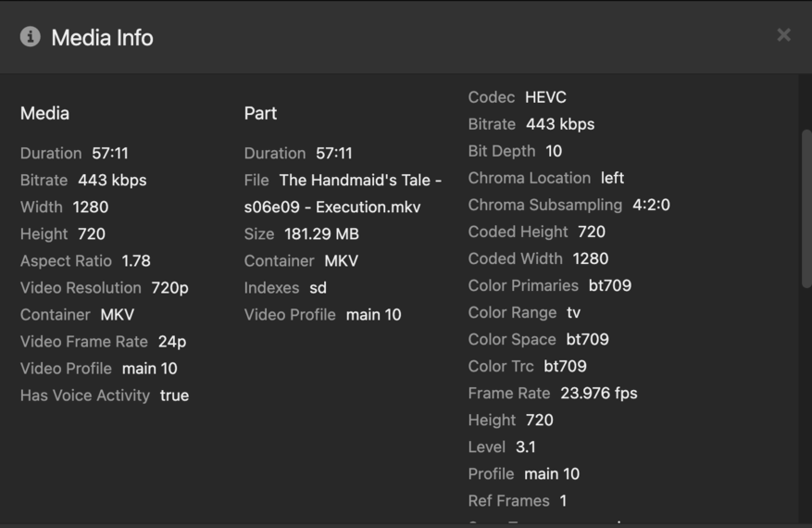Click the Video Resolution 720p value
The height and width of the screenshot is (528, 812).
[x=169, y=288]
